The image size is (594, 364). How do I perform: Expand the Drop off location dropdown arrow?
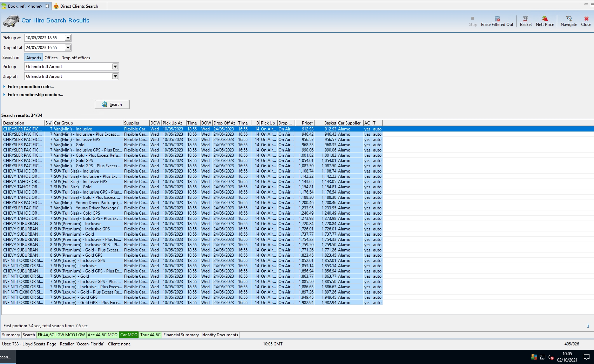point(115,76)
